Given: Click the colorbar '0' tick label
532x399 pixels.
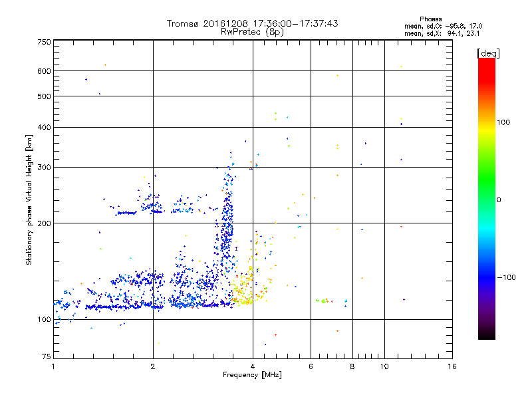Looking at the screenshot, I should [x=499, y=200].
